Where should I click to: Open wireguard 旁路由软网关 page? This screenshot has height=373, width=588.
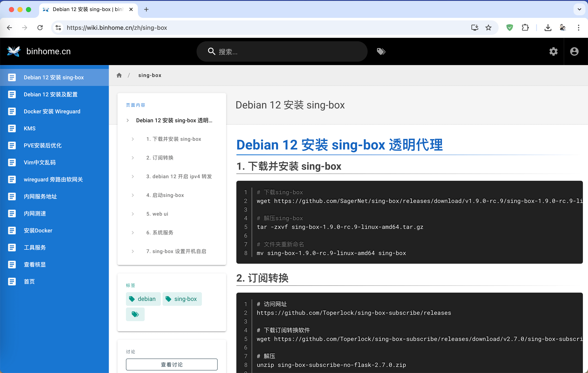[x=54, y=179]
